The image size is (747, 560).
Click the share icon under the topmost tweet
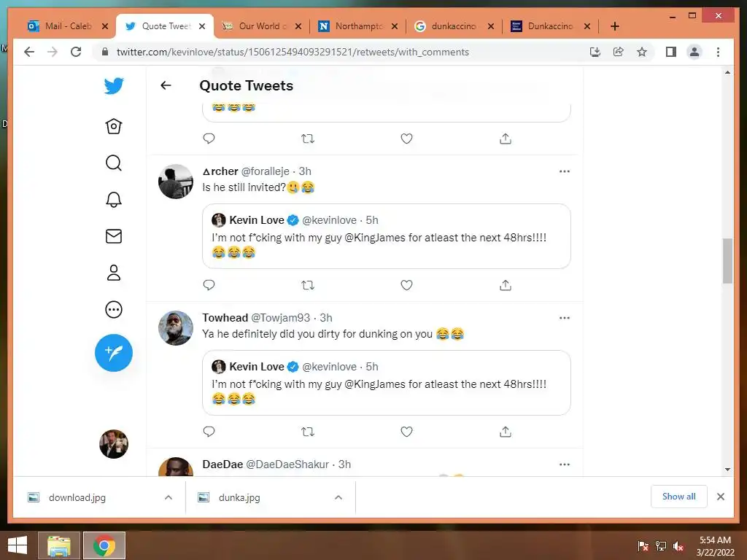(506, 139)
